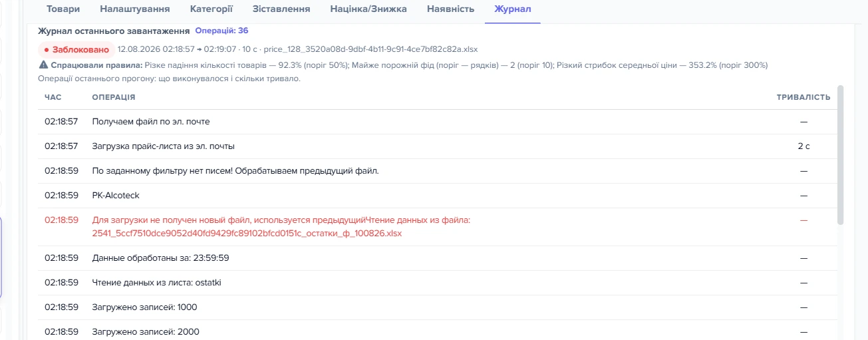
Task: Select the row 'Данные обработаны за: 23:59:59'
Action: point(437,258)
